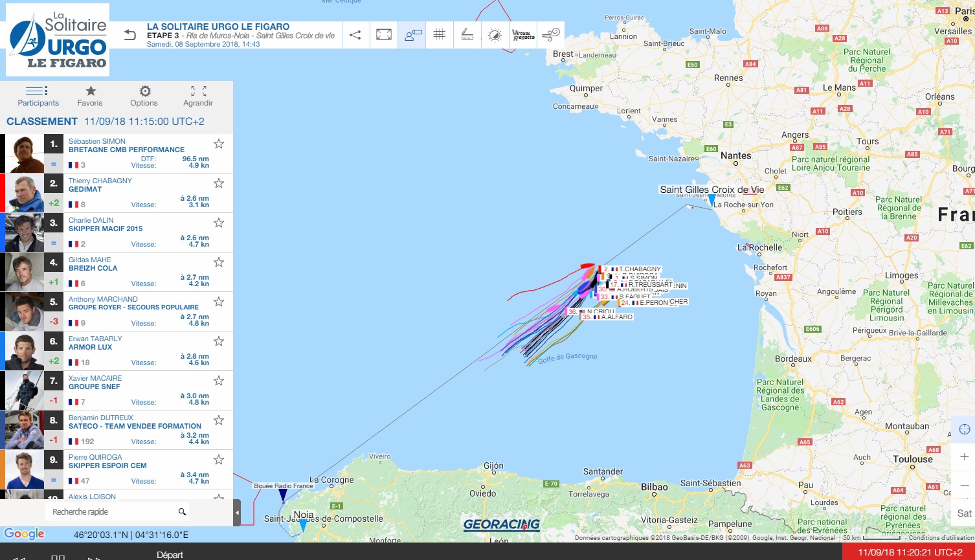The image size is (975, 560).
Task: Center map using the crosshair target icon
Action: tap(964, 429)
